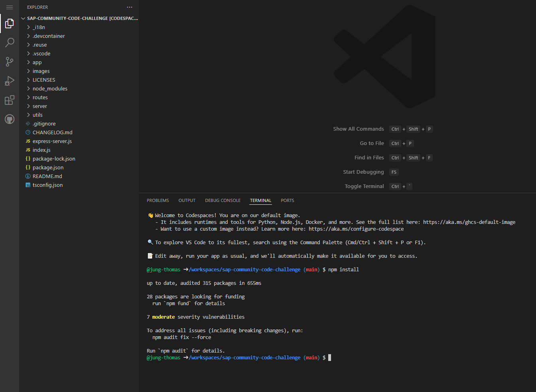
Task: Open the Run and Debug view icon
Action: [10, 81]
